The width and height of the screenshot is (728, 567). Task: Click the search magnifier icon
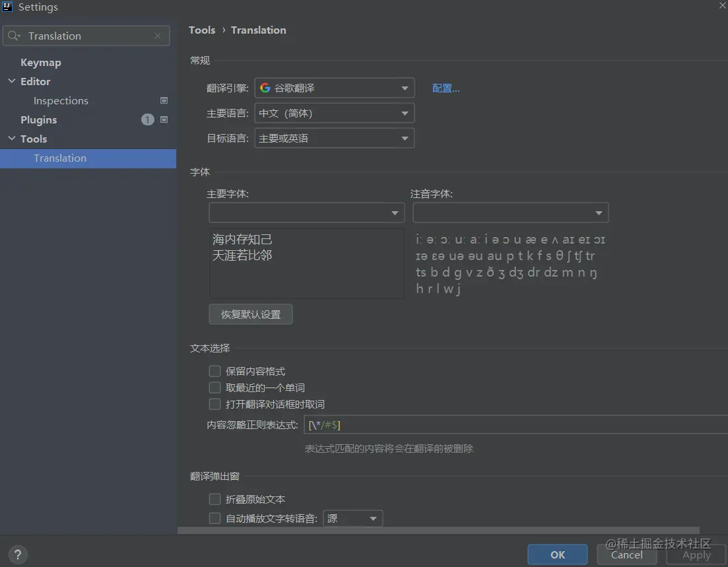click(x=13, y=36)
